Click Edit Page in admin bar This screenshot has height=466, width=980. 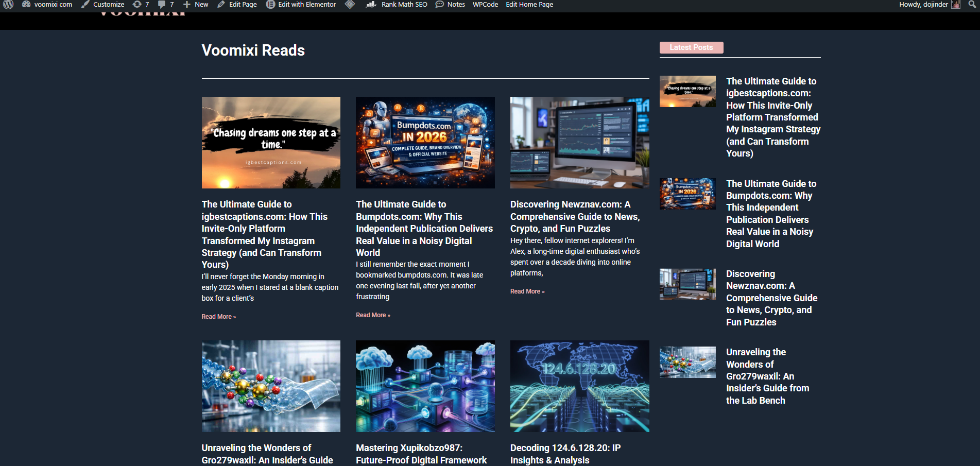[237, 4]
